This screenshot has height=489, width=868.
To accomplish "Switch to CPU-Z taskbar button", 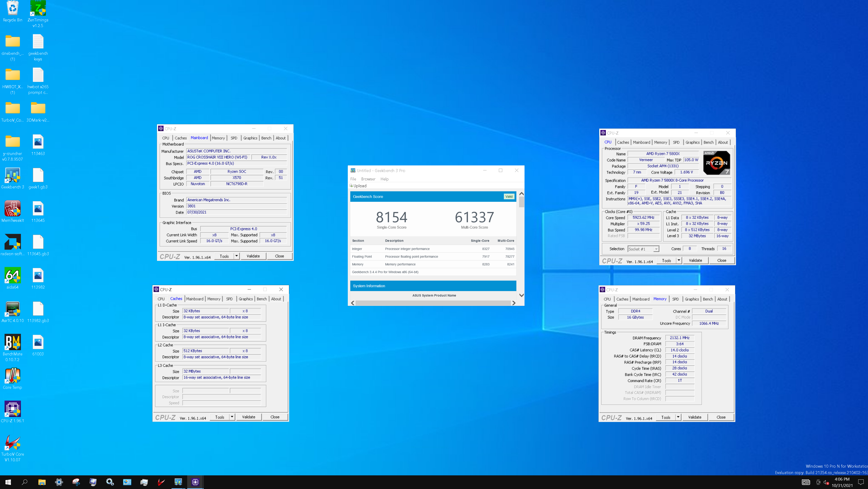I will 195,482.
